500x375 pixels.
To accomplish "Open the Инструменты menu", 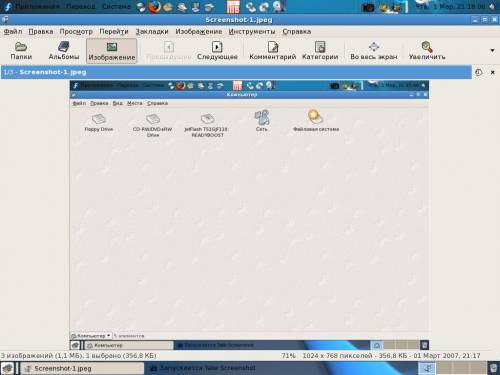I will (252, 31).
